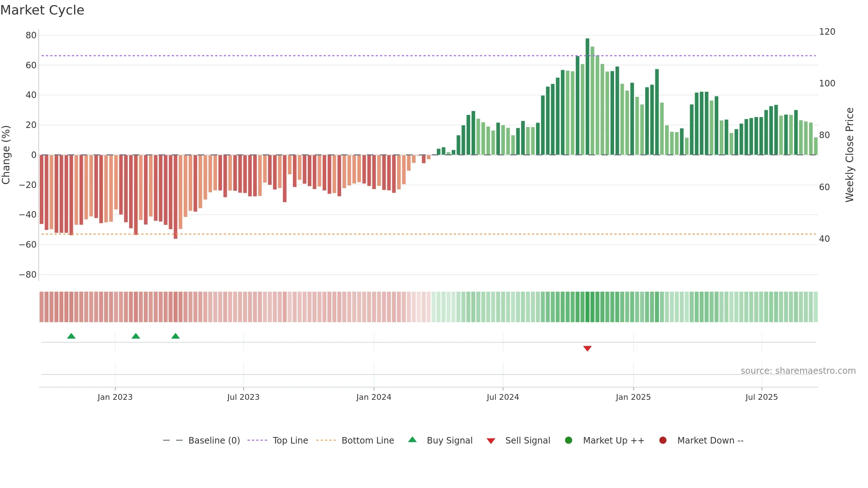
Task: Click the Jan 2025 x-axis label
Action: point(633,397)
